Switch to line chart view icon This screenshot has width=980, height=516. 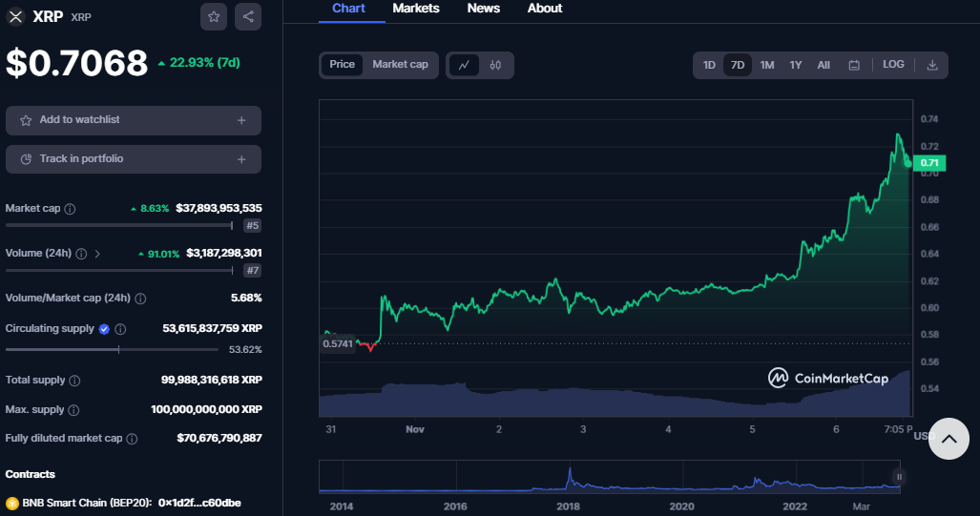pyautogui.click(x=464, y=65)
